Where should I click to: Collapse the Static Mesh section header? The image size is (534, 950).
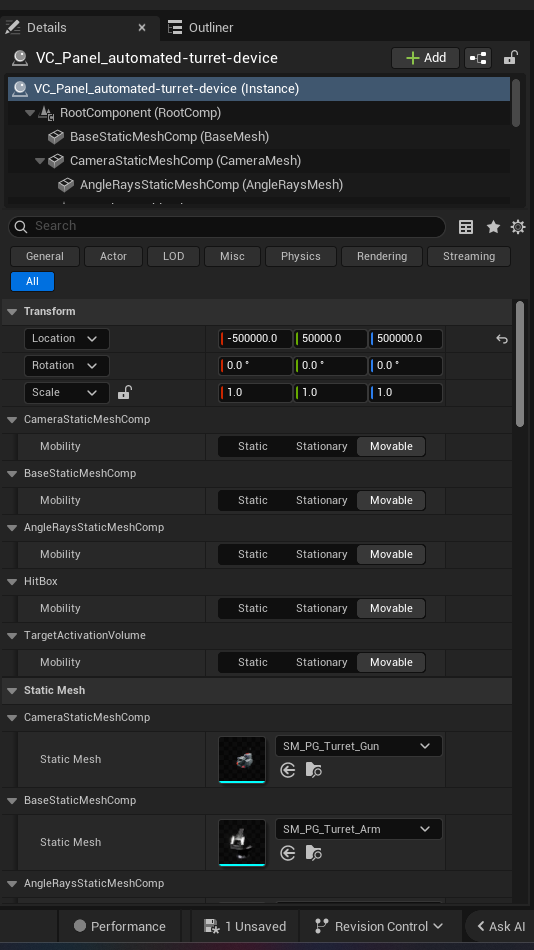pyautogui.click(x=12, y=691)
